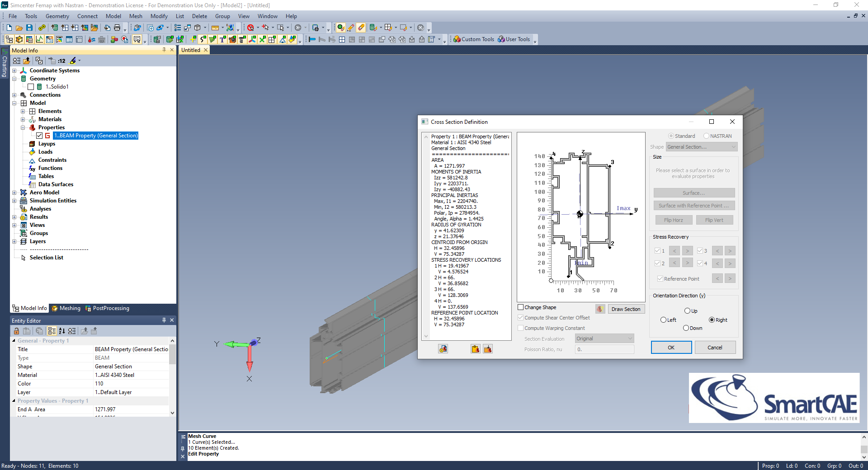This screenshot has width=868, height=470.
Task: Click the Load-from-library icon in Cross Section dialog
Action: point(475,349)
